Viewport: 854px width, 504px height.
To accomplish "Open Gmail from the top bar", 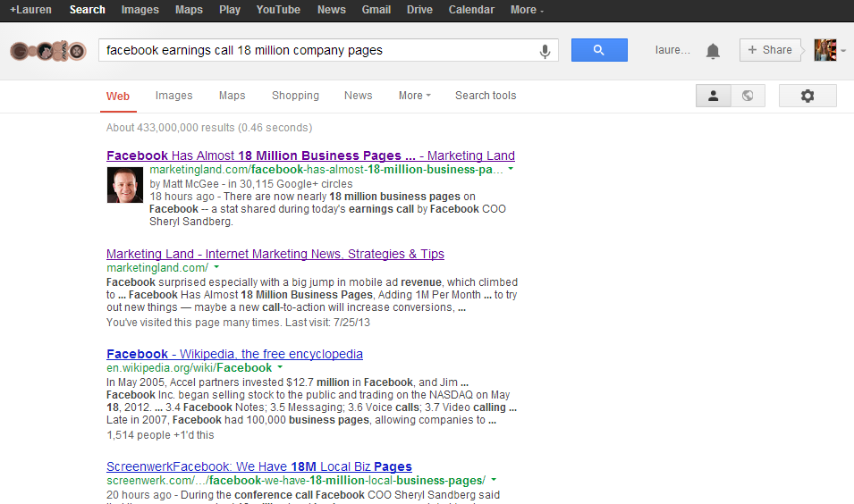I will click(x=376, y=10).
